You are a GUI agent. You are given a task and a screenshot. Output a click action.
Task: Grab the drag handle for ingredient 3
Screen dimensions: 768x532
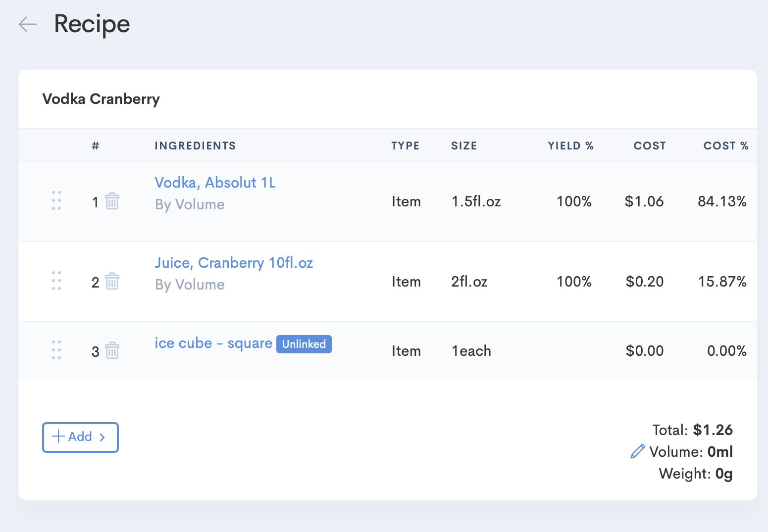pos(56,350)
